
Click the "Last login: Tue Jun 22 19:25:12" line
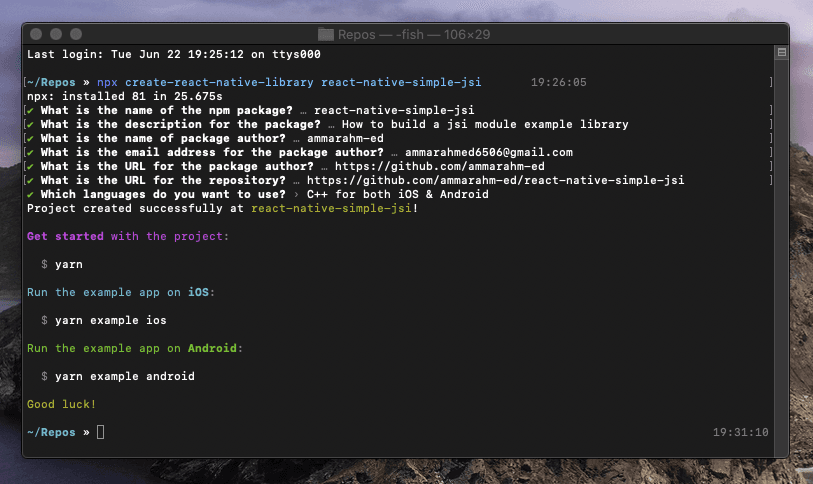point(174,54)
